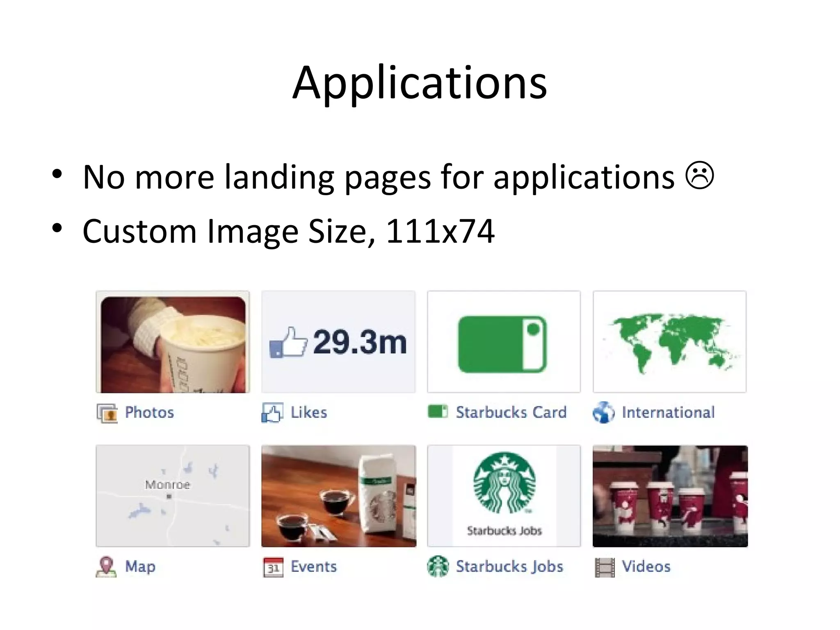Screen dimensions: 840x630
Task: Open the Photos link
Action: point(149,412)
